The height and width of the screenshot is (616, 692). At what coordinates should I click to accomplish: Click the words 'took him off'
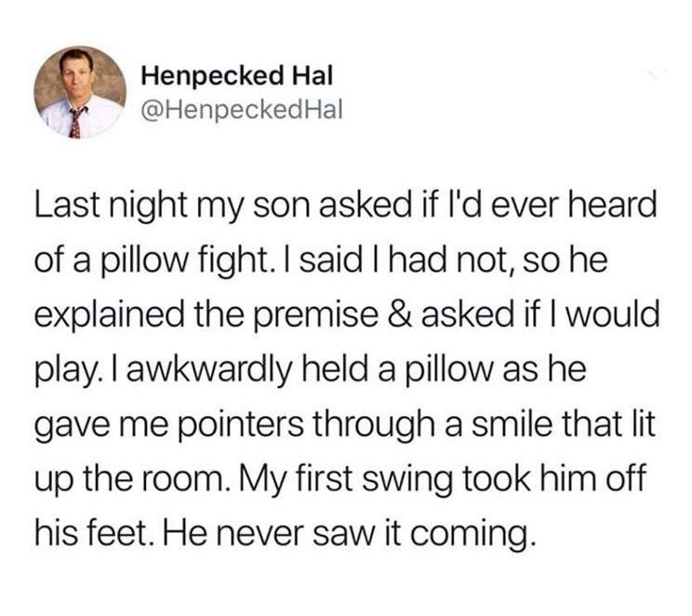click(553, 478)
